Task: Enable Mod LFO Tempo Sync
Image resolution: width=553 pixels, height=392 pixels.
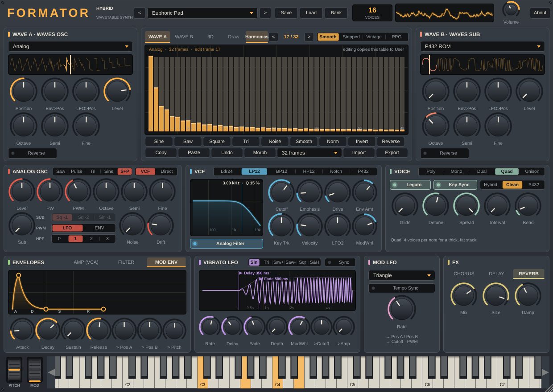Action: (x=402, y=288)
